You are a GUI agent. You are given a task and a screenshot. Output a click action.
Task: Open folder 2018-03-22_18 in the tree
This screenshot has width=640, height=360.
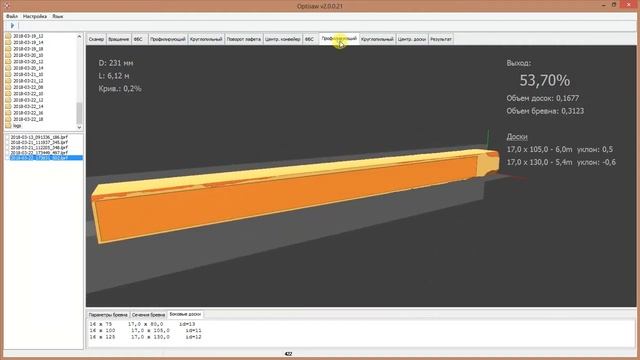(28, 119)
